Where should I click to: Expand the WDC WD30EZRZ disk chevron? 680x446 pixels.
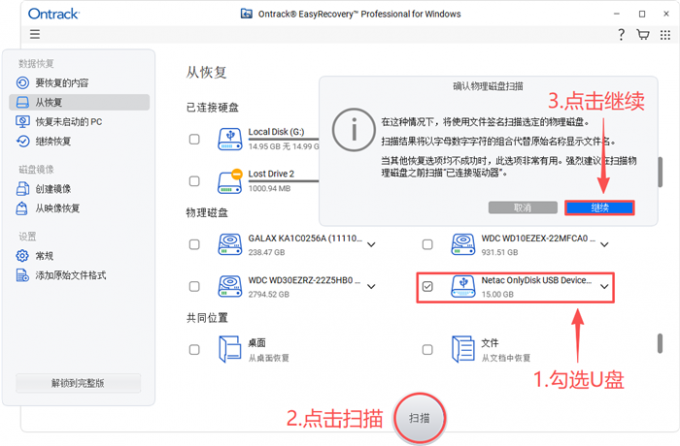tap(371, 287)
